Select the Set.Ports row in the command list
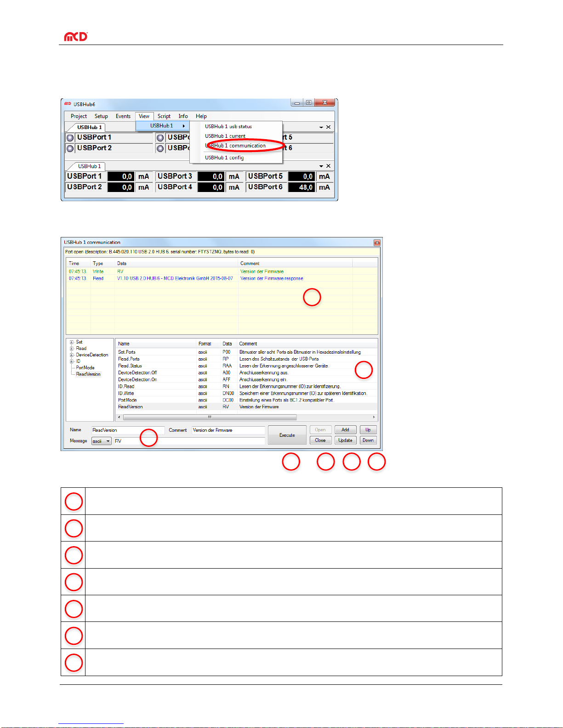563x728 pixels. click(x=246, y=352)
